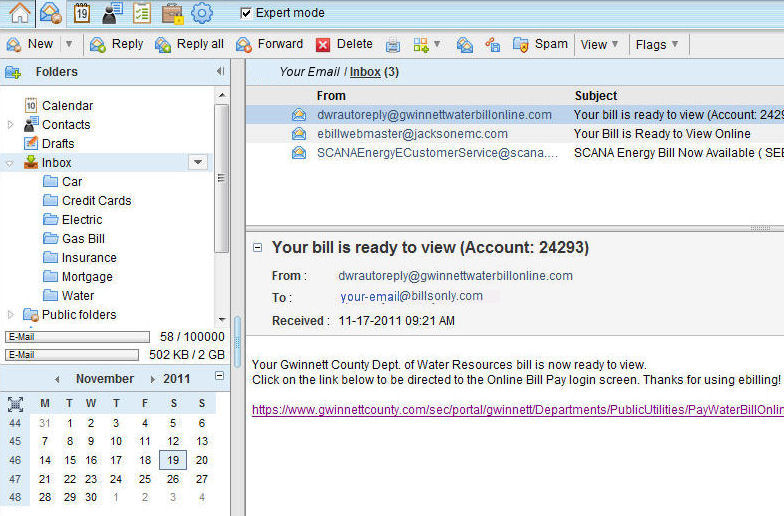Mark the message as Spam
Screen dimensions: 784x516
(x=540, y=44)
